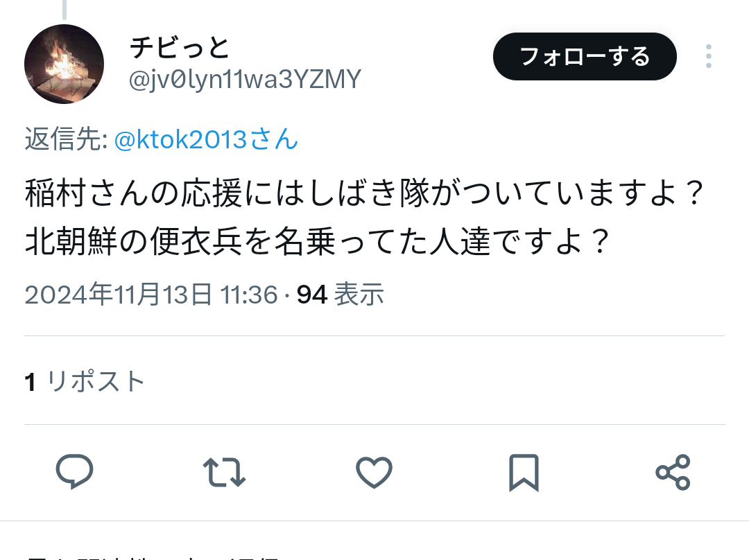Click the tweet line starting with 稲村さん

[x=364, y=193]
